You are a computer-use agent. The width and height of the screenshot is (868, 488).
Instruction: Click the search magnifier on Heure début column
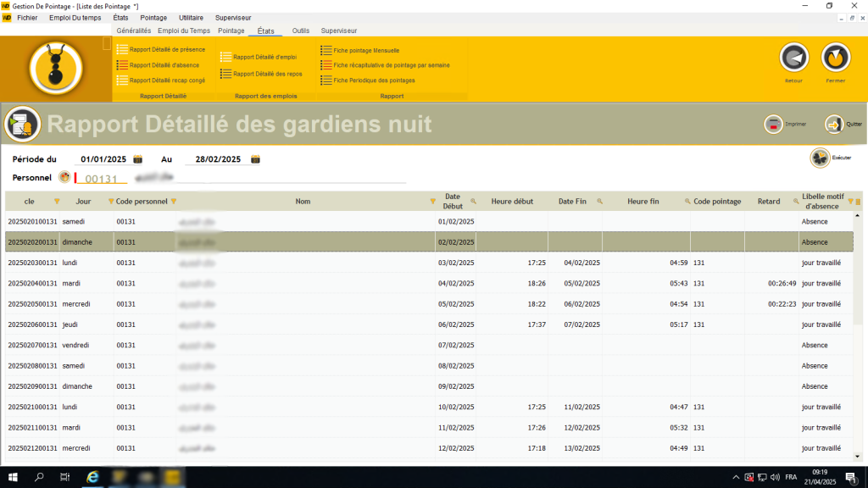[x=473, y=201]
